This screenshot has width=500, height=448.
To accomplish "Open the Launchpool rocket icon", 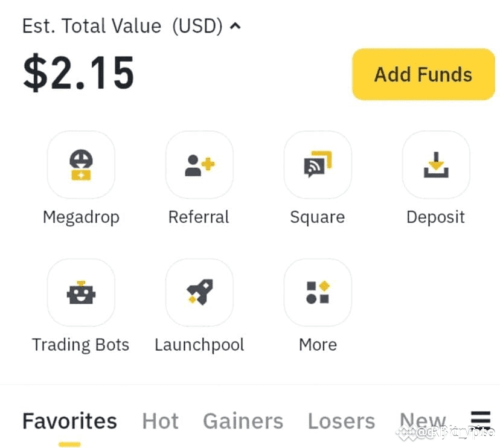I will [199, 292].
